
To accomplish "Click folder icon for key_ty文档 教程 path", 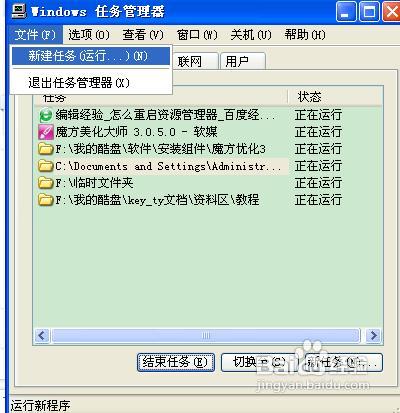I will point(46,200).
